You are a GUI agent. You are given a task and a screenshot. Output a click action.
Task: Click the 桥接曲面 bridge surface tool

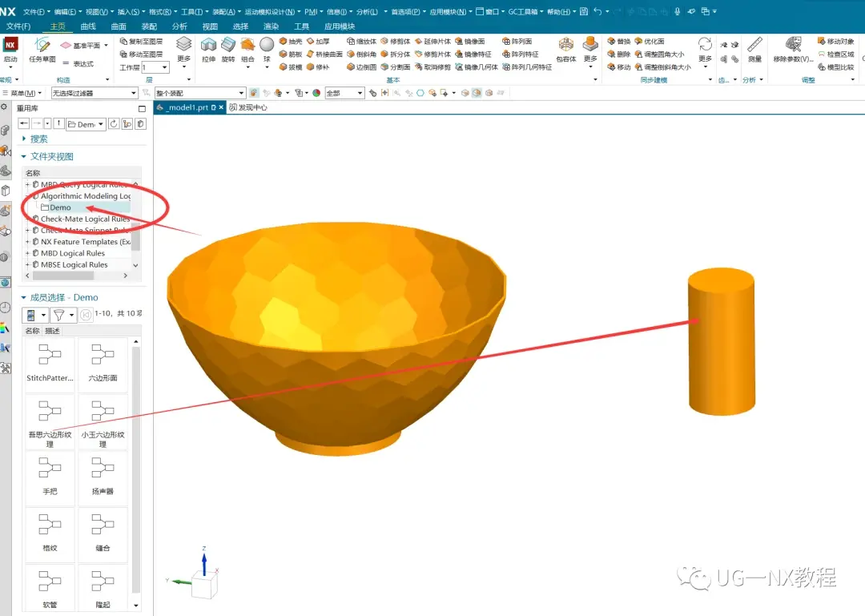[x=324, y=54]
